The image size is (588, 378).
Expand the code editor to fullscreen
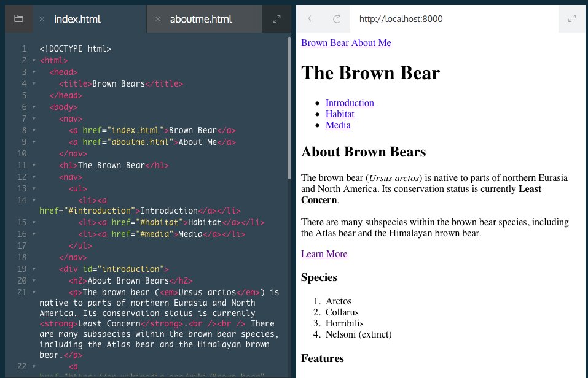tap(276, 19)
